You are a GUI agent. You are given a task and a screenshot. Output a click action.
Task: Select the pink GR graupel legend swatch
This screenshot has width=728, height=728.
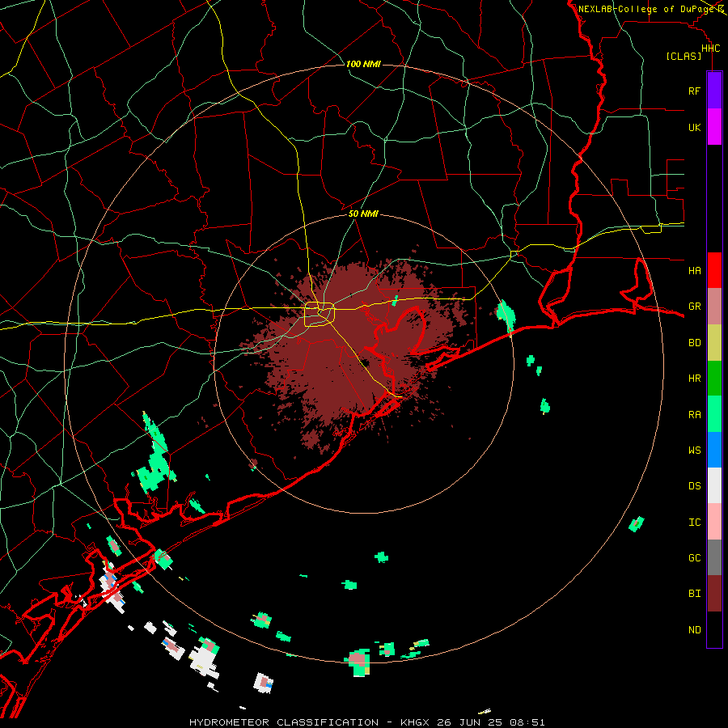pyautogui.click(x=714, y=307)
